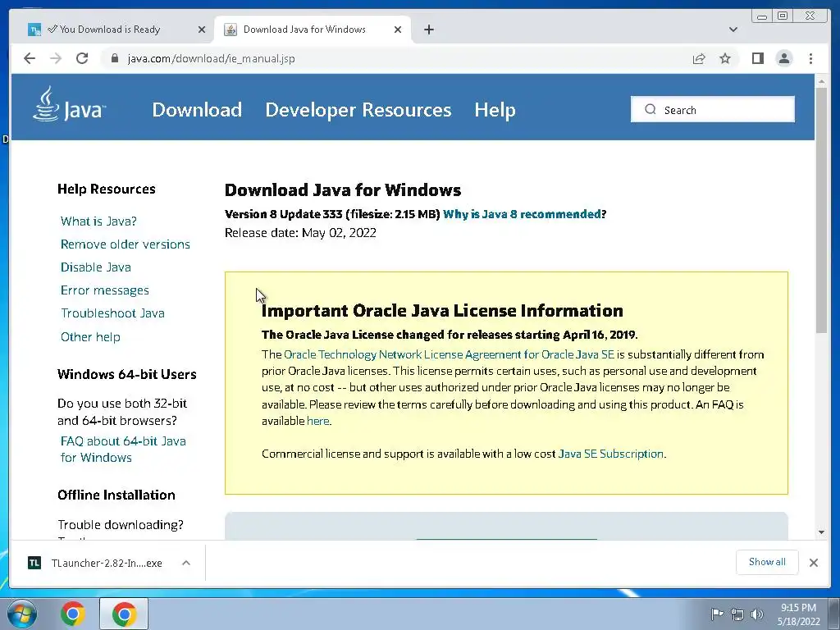This screenshot has width=840, height=630.
Task: Open the downloaded TLauncher exe file
Action: (97, 563)
